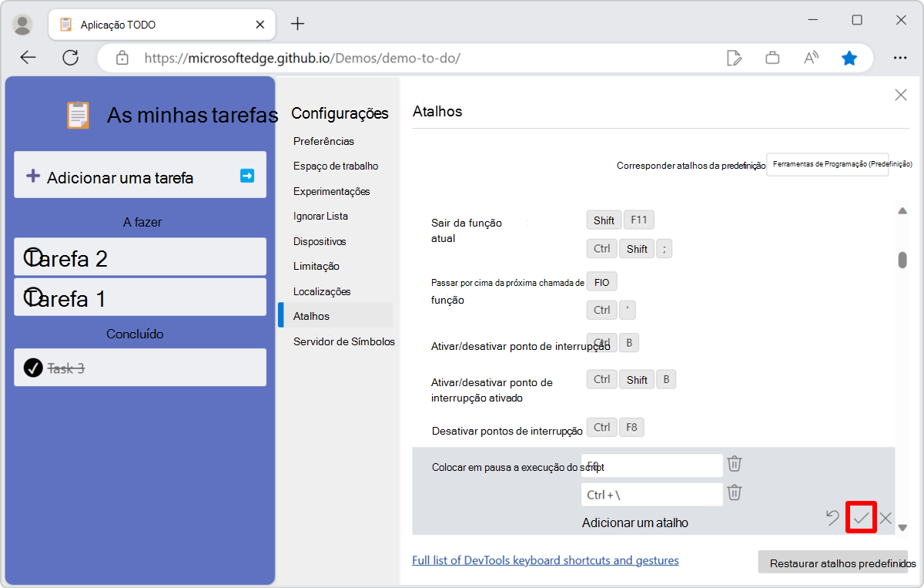Select Ativar/desativar ponto de interrupção ativado row
The height and width of the screenshot is (588, 924).
pos(654,388)
